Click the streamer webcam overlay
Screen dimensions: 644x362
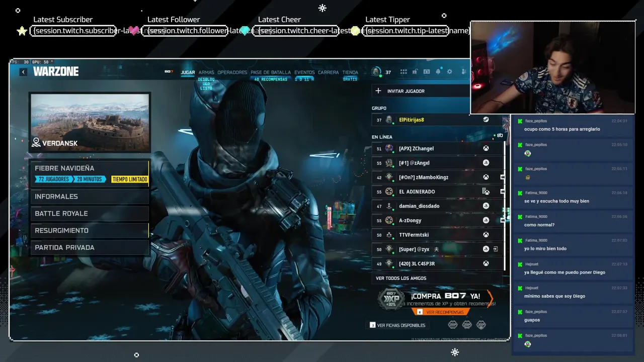point(552,67)
